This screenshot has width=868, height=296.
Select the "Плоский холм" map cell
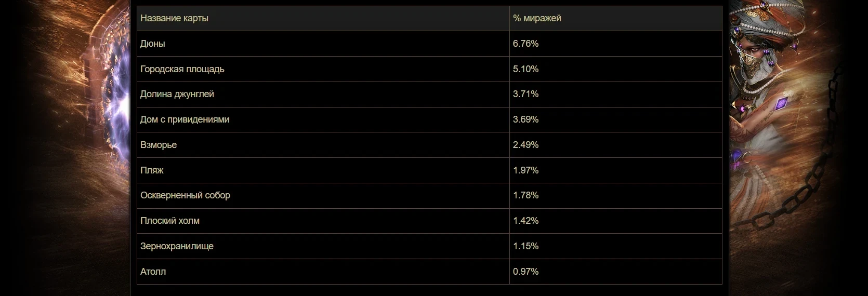point(170,221)
